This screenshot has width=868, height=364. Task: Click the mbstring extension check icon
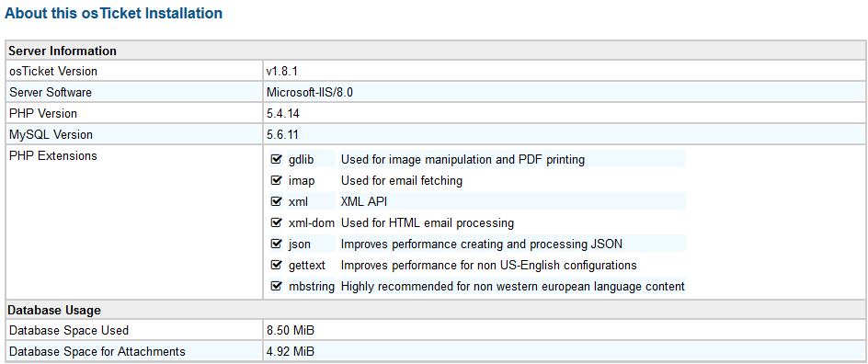[x=276, y=286]
